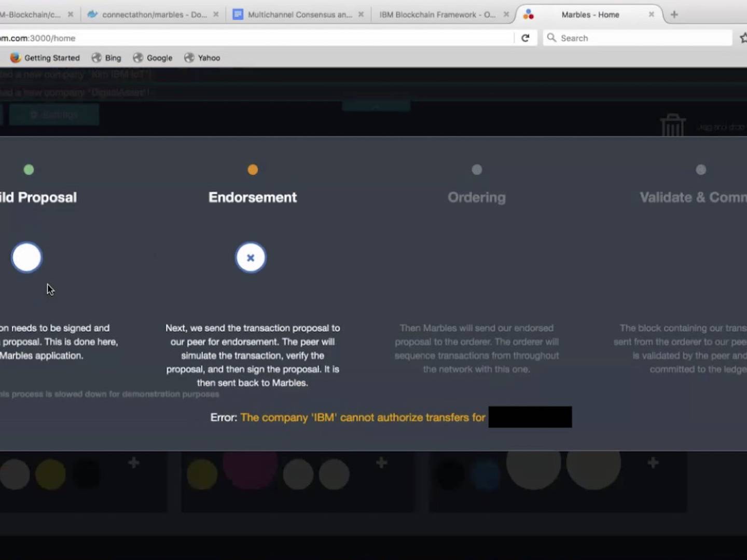Click the 'Error:' label
The height and width of the screenshot is (560, 747).
pos(224,417)
